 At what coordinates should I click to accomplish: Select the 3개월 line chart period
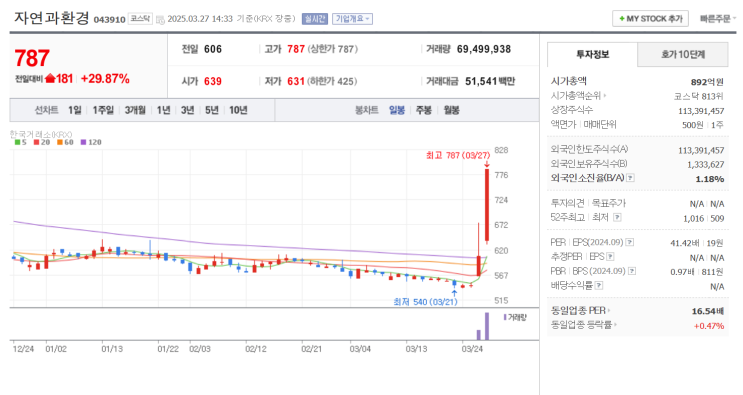[x=135, y=110]
